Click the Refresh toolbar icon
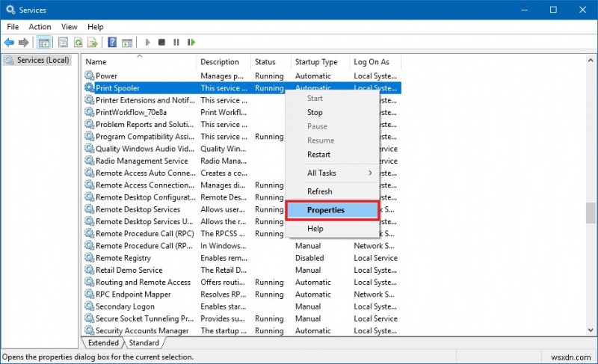 (78, 43)
